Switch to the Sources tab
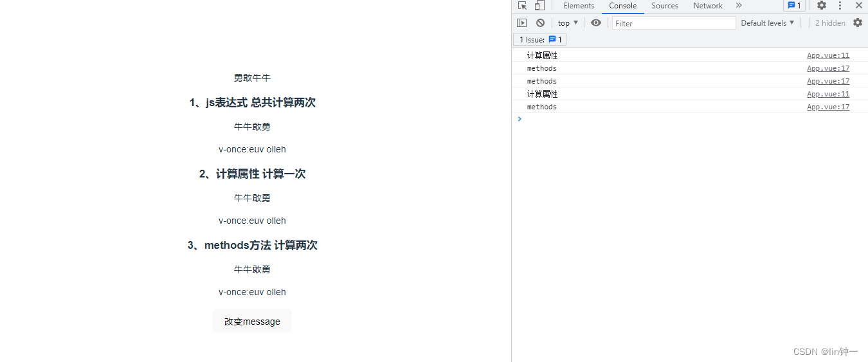Viewport: 868px width, 362px height. click(x=665, y=6)
